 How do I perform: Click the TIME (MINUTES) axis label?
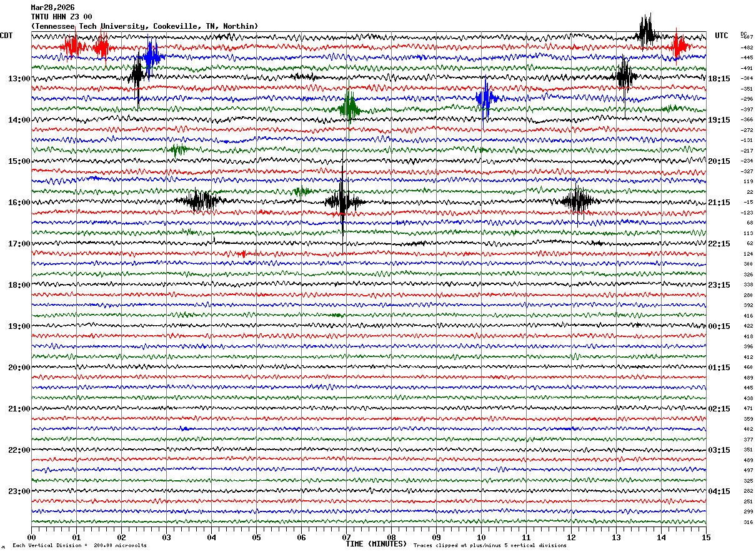376,544
